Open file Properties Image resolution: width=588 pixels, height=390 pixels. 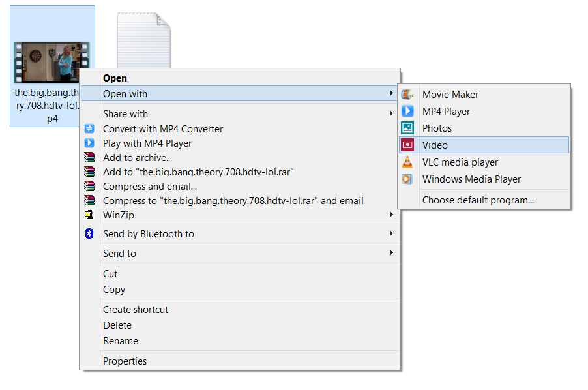[x=240, y=361]
